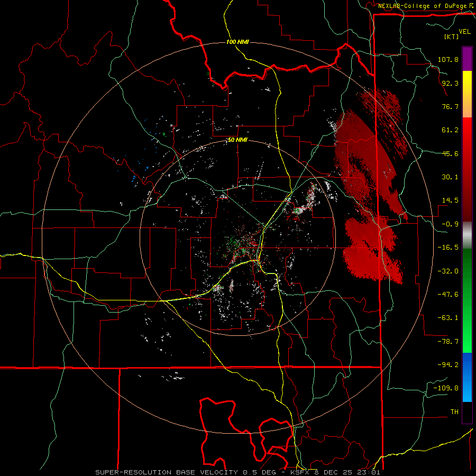Select the 92.3 legend value
This screenshot has width=476, height=476.
(x=450, y=83)
